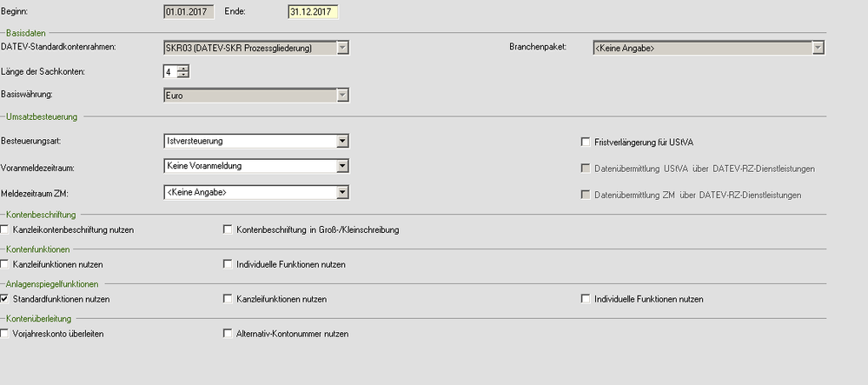Check Kanzleifunktionen nutzen under Kontenfunktionen
868x385 pixels.
[x=5, y=263]
